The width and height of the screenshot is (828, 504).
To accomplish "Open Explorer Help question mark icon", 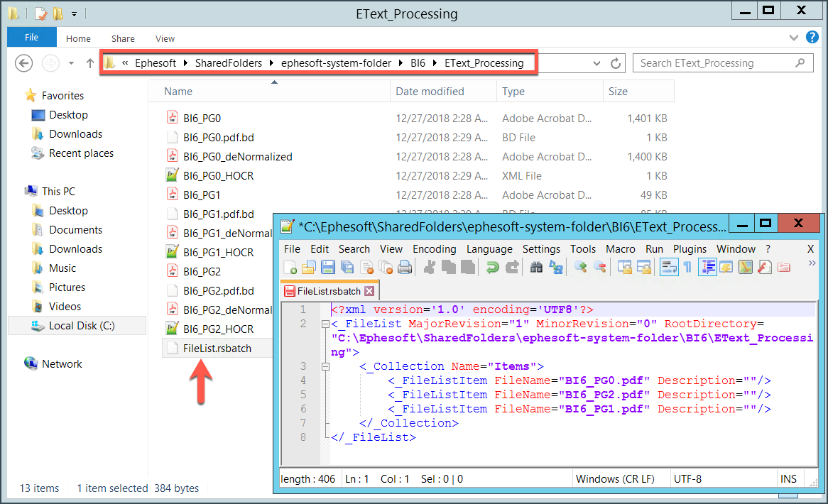I will point(812,37).
